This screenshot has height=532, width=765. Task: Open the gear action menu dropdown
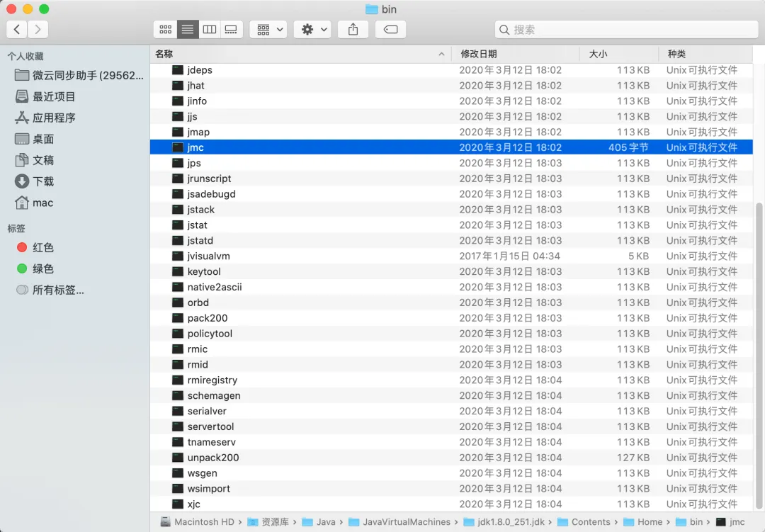[313, 30]
